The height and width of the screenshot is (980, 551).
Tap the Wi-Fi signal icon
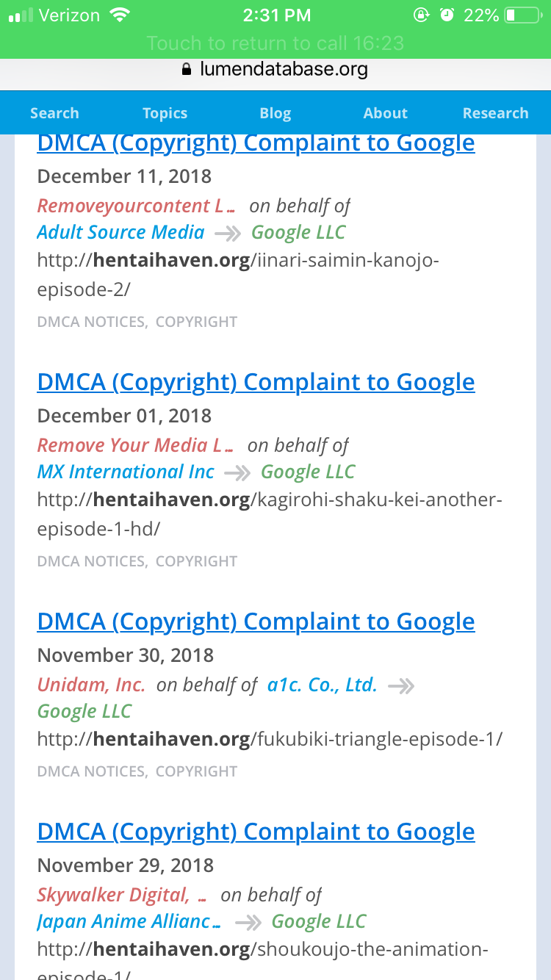point(118,15)
